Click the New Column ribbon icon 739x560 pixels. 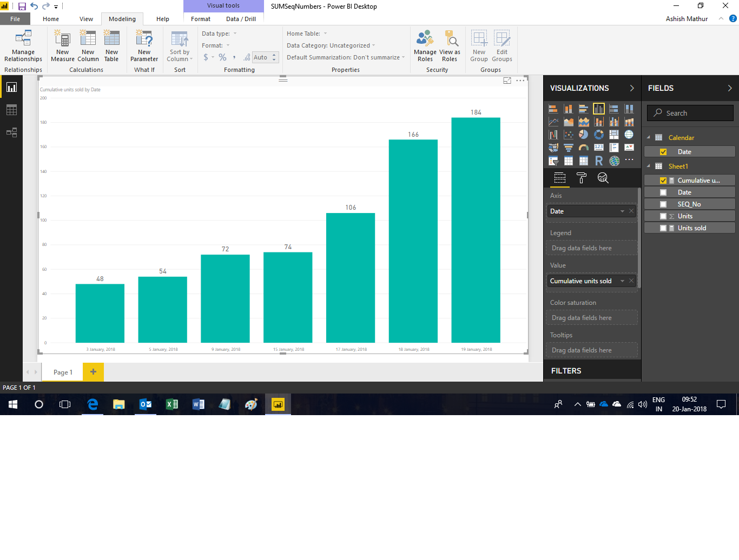88,46
